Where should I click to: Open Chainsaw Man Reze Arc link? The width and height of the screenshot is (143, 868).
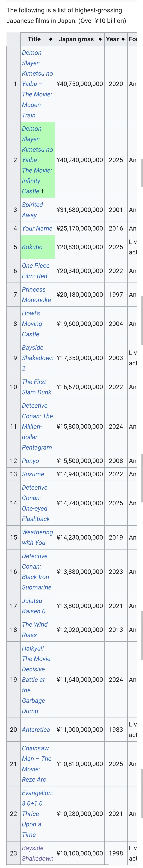pyautogui.click(x=37, y=764)
